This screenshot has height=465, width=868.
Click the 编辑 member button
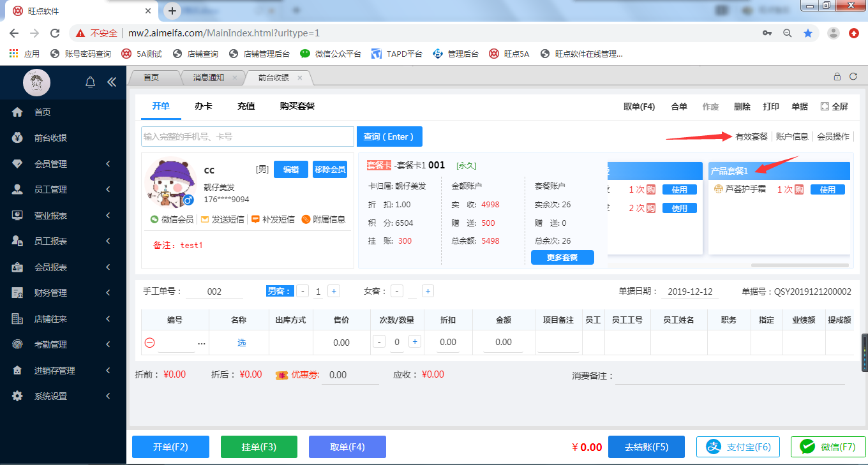291,169
